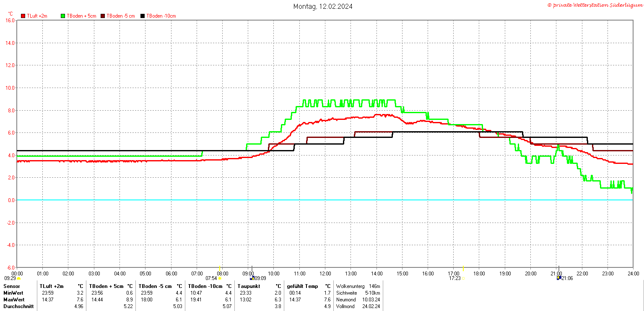Click the sunset icon next to 17:23

tap(463, 278)
